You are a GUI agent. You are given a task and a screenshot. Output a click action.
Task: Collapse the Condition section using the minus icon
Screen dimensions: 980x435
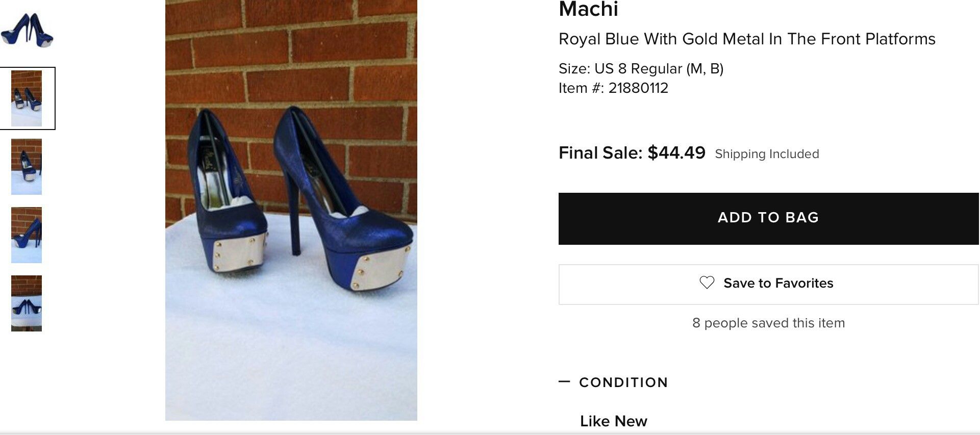564,381
